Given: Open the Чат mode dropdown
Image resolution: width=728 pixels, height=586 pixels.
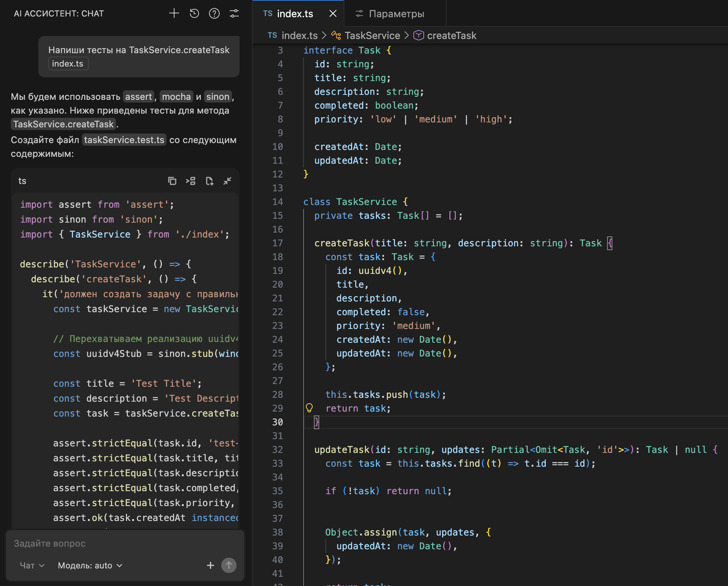Looking at the screenshot, I should click(x=32, y=565).
